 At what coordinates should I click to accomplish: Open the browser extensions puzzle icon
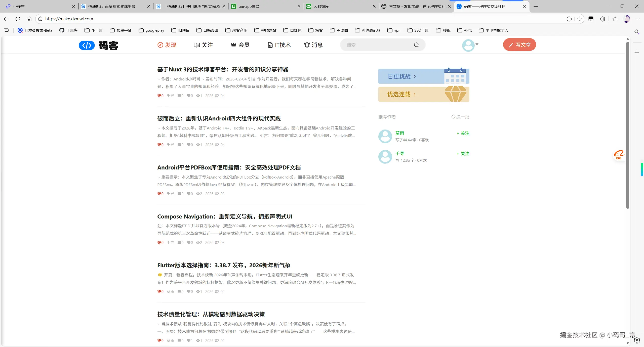(x=602, y=19)
